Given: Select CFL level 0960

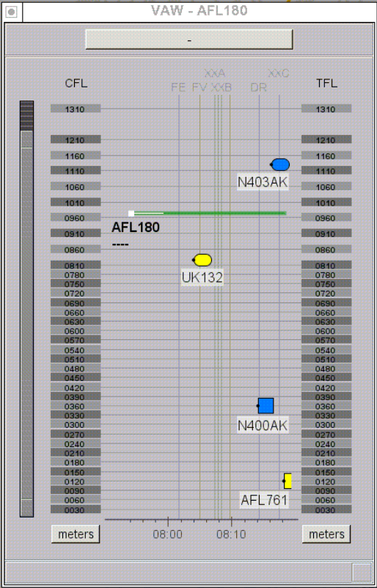Looking at the screenshot, I should pos(76,217).
